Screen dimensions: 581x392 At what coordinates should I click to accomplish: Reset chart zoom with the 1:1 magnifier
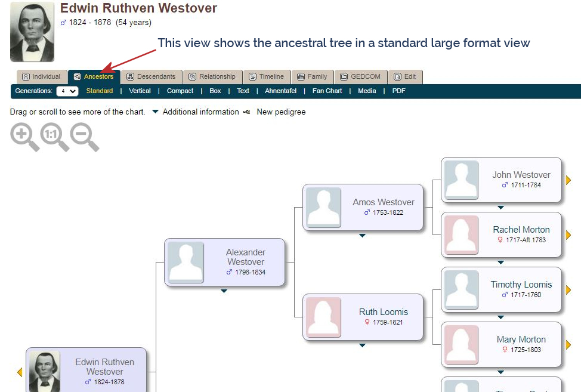(54, 137)
